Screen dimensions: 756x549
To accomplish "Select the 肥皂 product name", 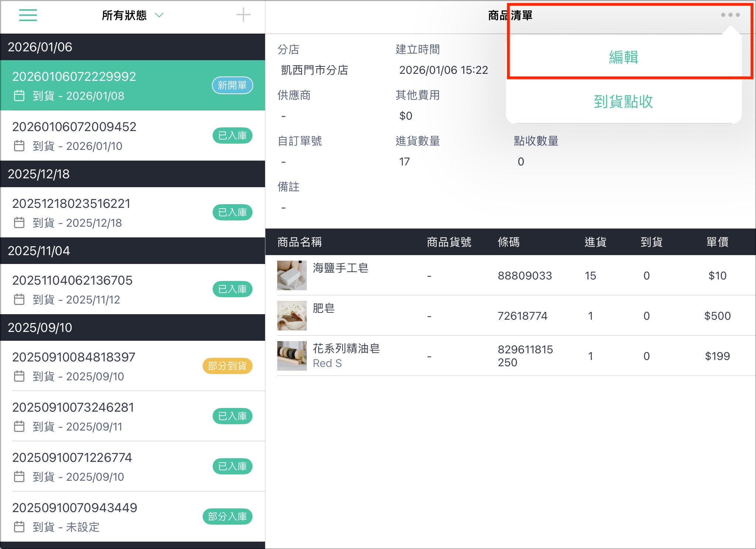I will pos(324,308).
